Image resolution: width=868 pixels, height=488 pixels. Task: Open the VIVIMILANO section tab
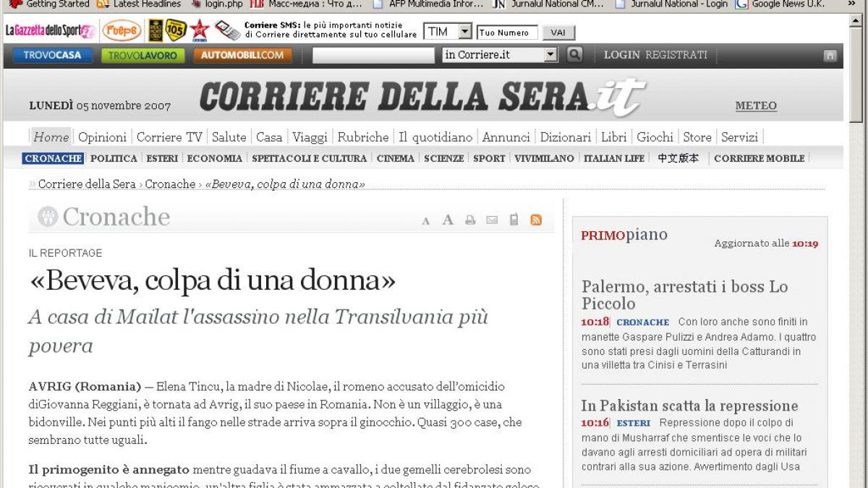[544, 158]
